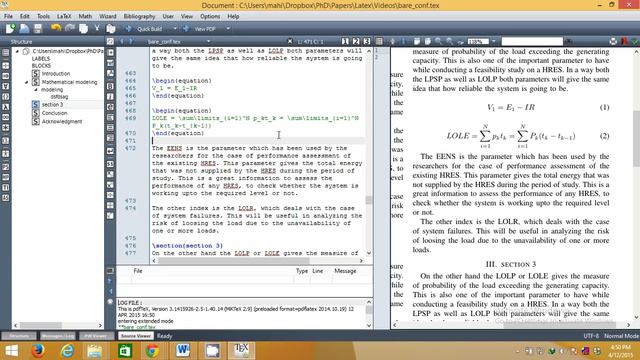Image resolution: width=640 pixels, height=360 pixels.
Task: Click the PDF search input field
Action: (532, 41)
